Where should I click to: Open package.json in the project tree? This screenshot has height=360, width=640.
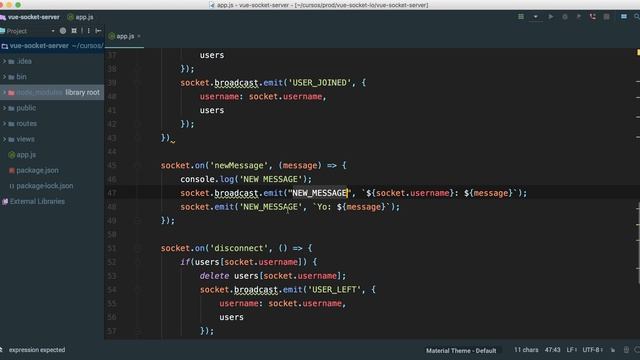(x=37, y=170)
